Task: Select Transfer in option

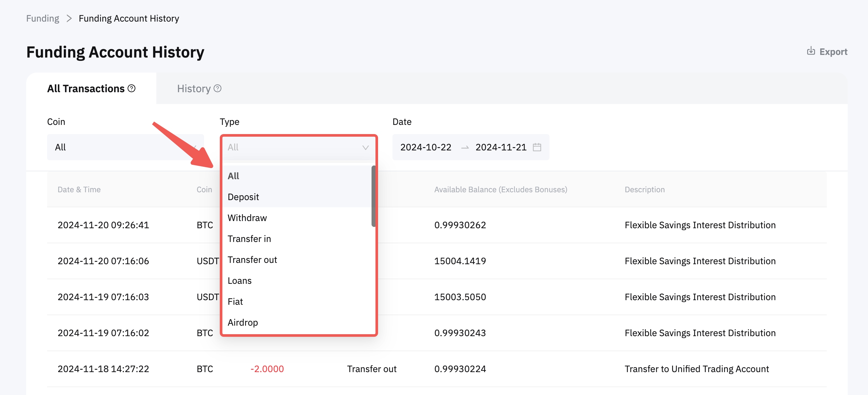Action: point(249,239)
